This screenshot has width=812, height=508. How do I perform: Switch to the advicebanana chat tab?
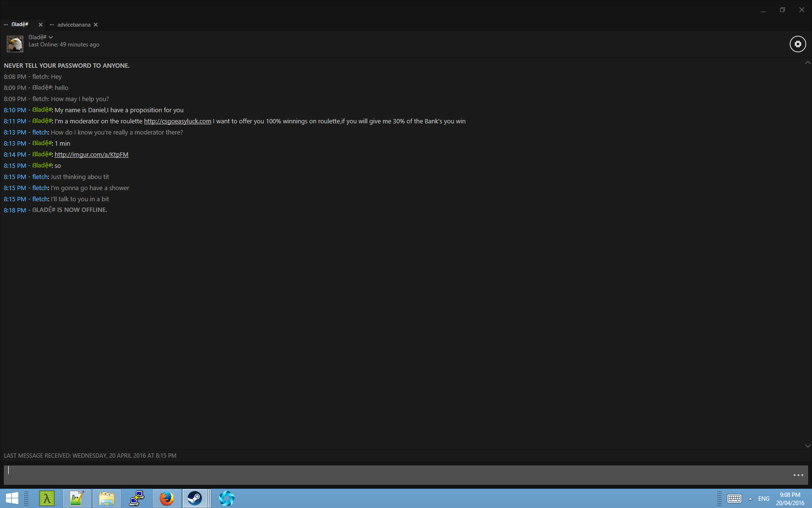tap(73, 25)
